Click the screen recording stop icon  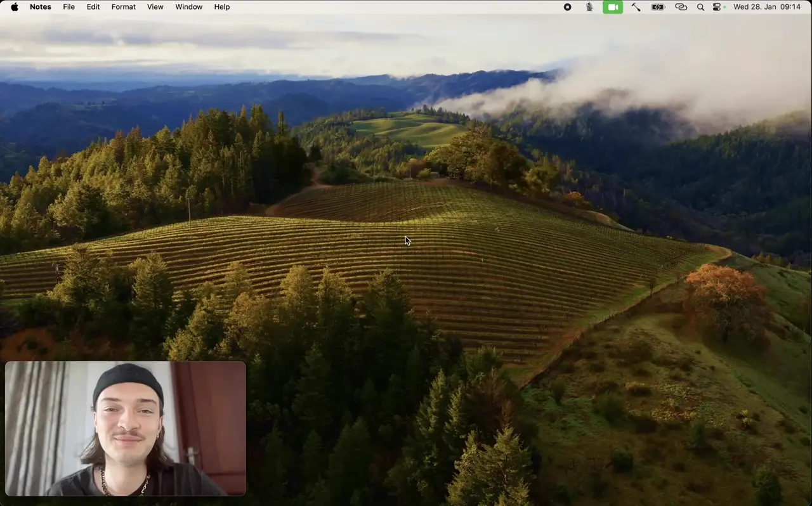(568, 7)
